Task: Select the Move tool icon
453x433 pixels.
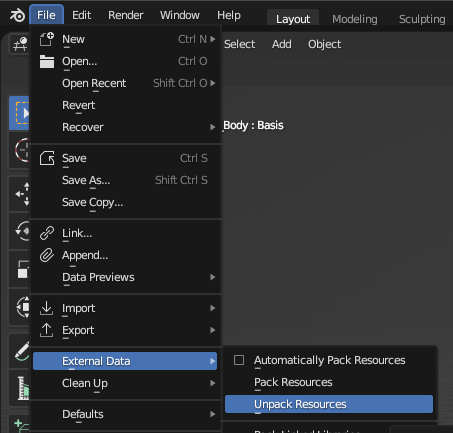Action: point(22,194)
